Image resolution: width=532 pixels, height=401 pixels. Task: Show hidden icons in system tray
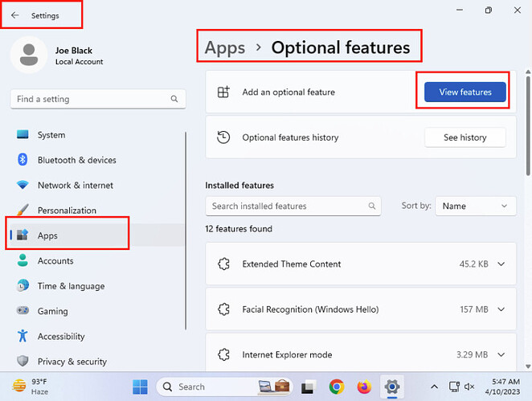click(434, 387)
